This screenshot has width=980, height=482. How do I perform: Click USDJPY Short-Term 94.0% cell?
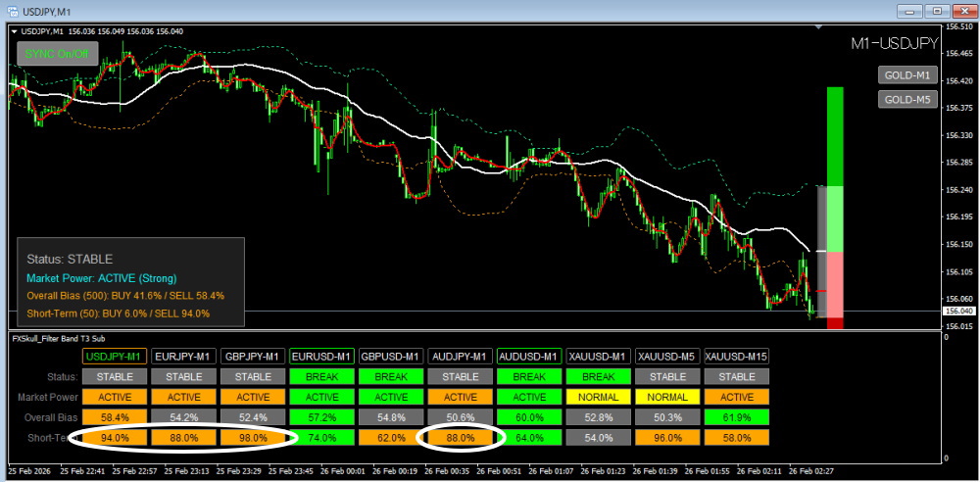[115, 438]
